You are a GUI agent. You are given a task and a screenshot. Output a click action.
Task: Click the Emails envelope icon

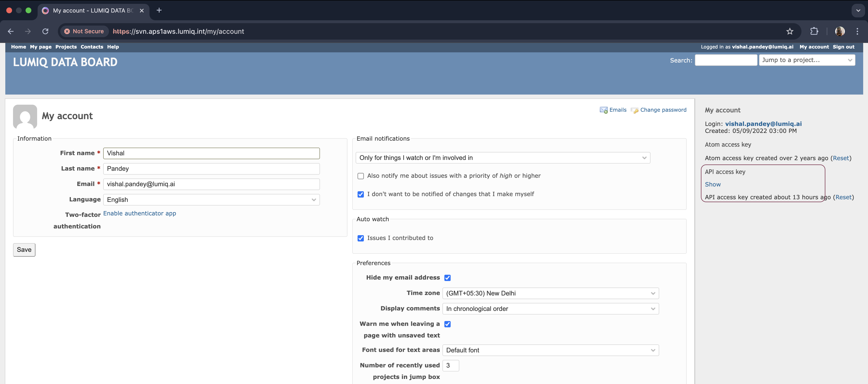(603, 110)
